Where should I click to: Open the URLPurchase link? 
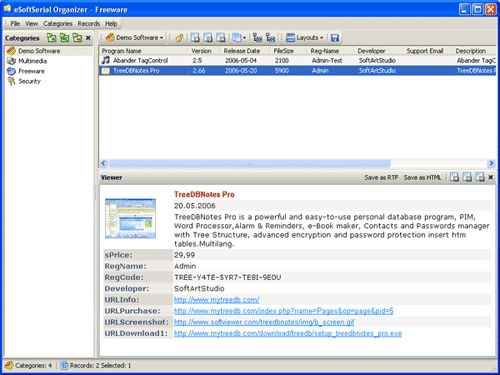pyautogui.click(x=284, y=311)
